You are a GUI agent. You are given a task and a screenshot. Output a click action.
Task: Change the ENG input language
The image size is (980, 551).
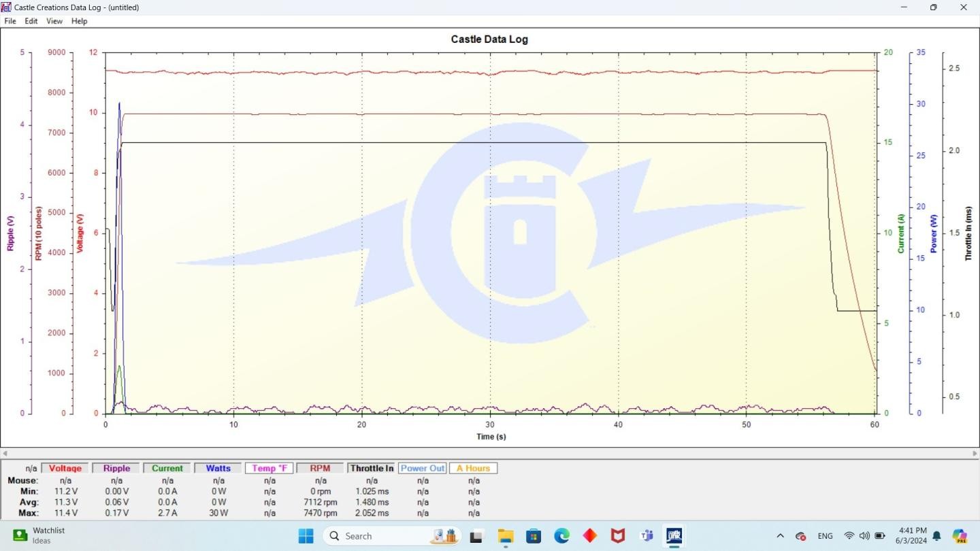tap(825, 536)
